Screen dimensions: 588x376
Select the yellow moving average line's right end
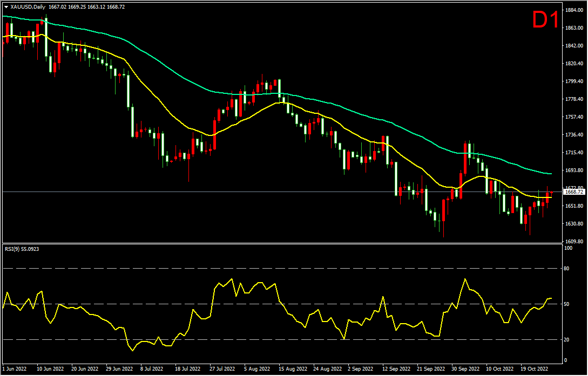pos(550,197)
